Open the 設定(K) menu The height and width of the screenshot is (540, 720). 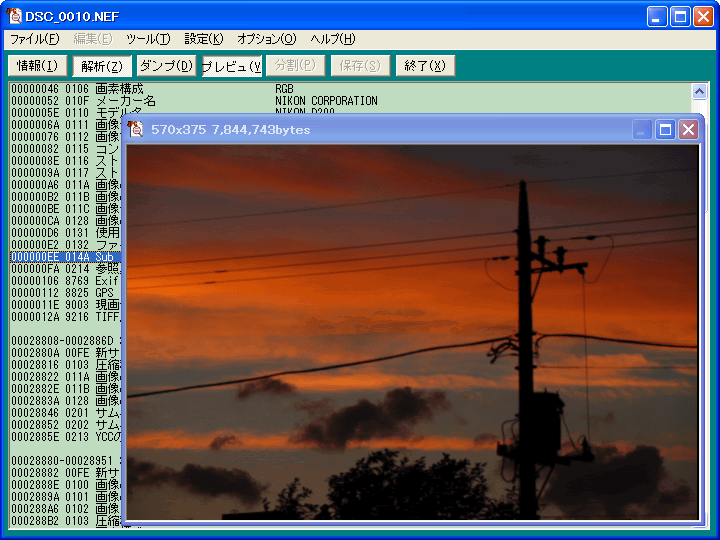204,39
